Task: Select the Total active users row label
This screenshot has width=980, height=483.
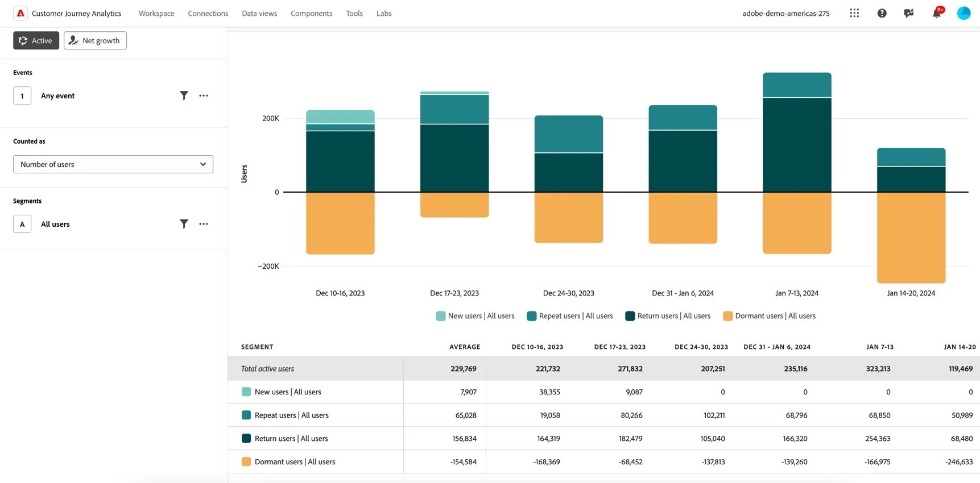Action: pos(267,369)
